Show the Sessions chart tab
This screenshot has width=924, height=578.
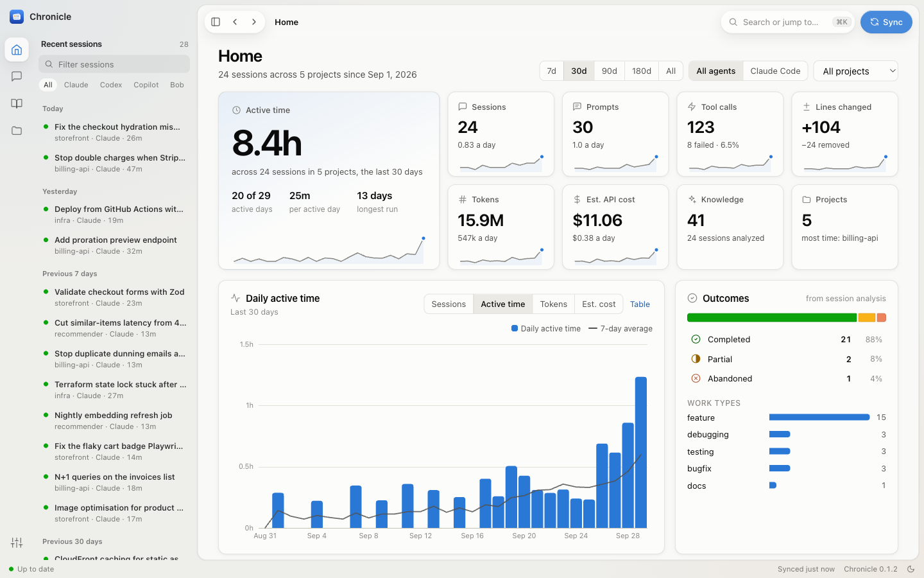(x=449, y=304)
